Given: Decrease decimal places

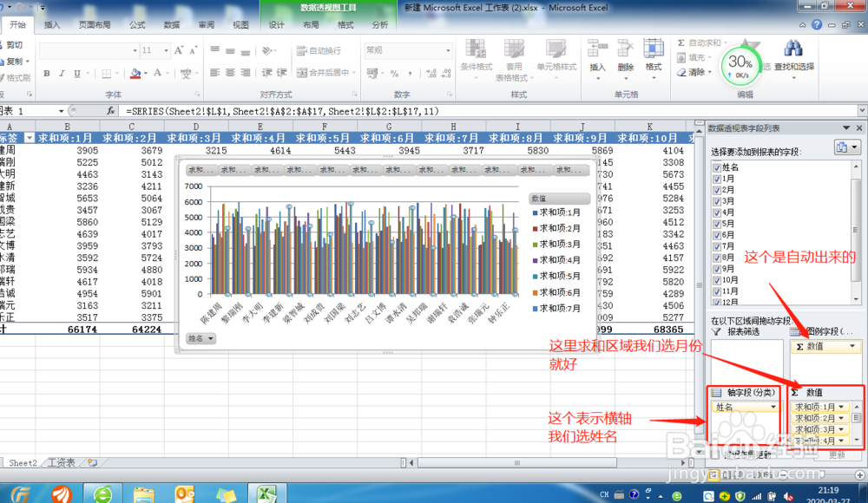Looking at the screenshot, I should 446,73.
